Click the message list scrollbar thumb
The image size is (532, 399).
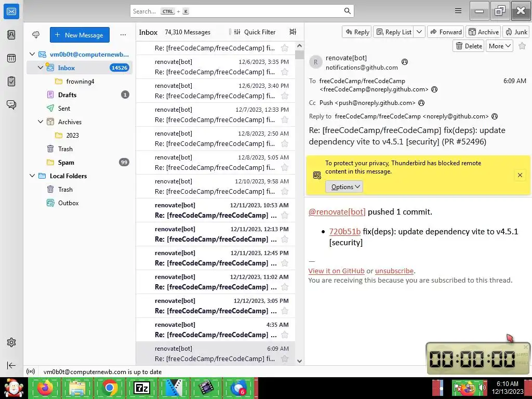[299, 55]
